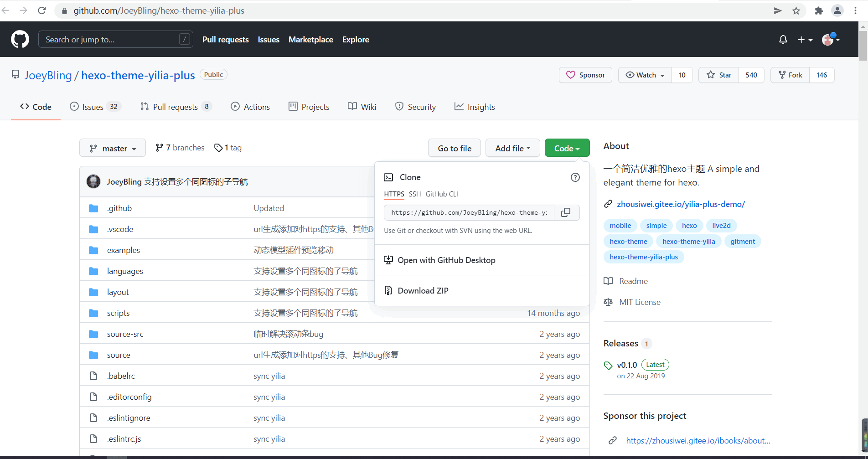
Task: Expand the Watch notifications dropdown
Action: pos(645,75)
